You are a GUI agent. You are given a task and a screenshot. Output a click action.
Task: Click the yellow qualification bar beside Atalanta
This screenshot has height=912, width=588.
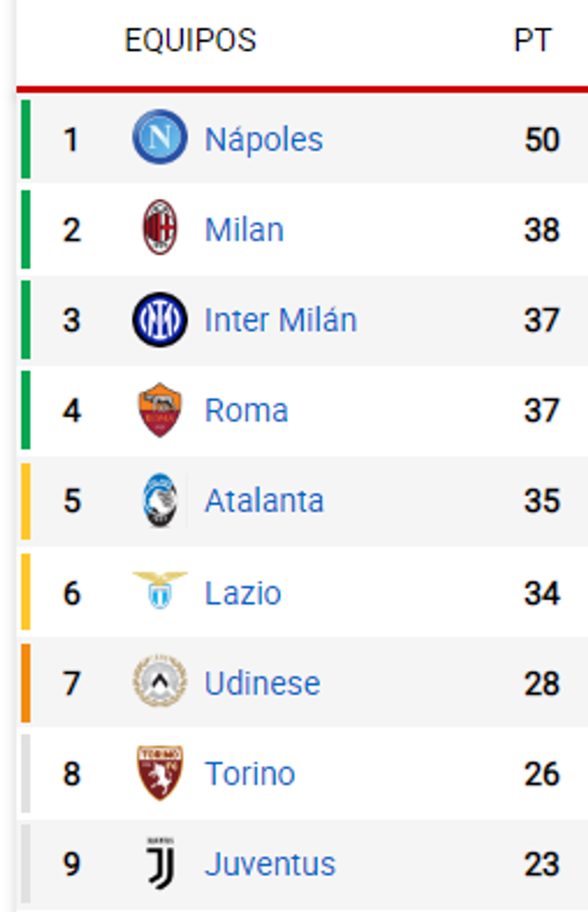25,501
